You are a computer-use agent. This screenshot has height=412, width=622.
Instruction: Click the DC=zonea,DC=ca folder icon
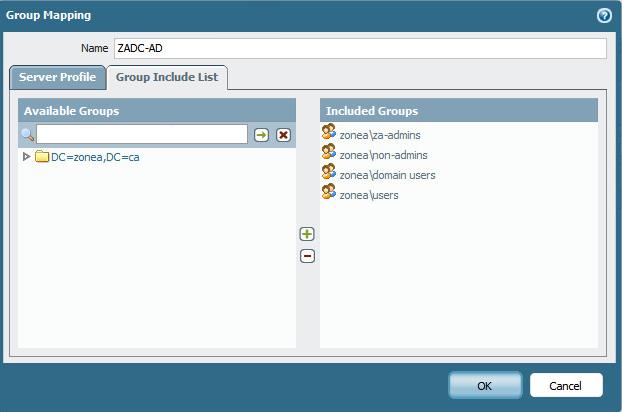click(x=42, y=157)
